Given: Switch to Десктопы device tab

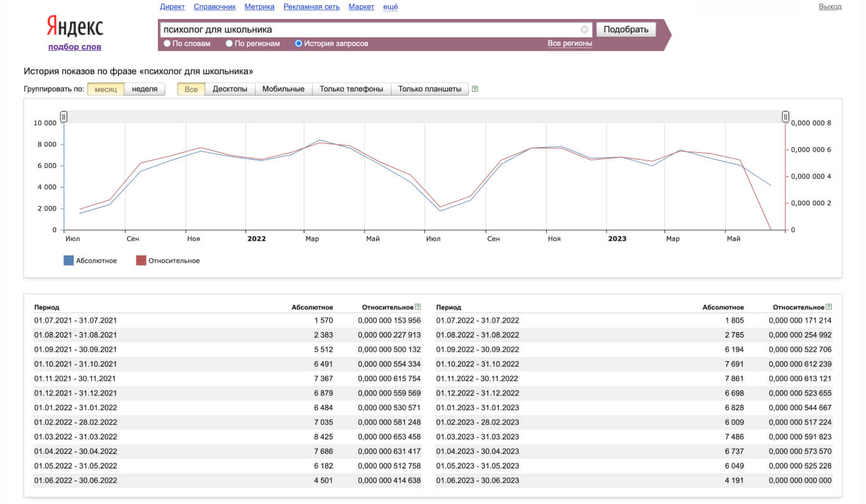Looking at the screenshot, I should click(x=230, y=89).
